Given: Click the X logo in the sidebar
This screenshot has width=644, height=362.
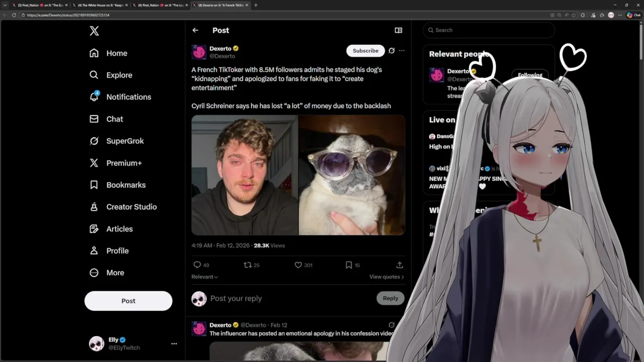Looking at the screenshot, I should (94, 31).
